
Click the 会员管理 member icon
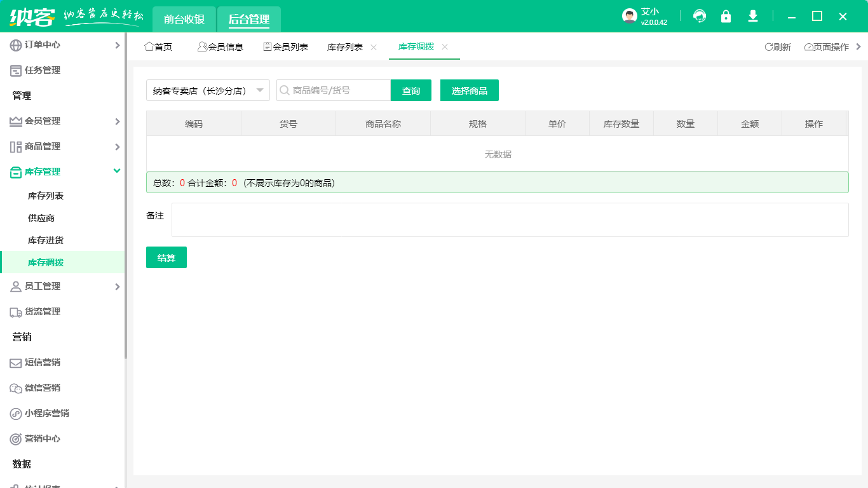click(15, 121)
